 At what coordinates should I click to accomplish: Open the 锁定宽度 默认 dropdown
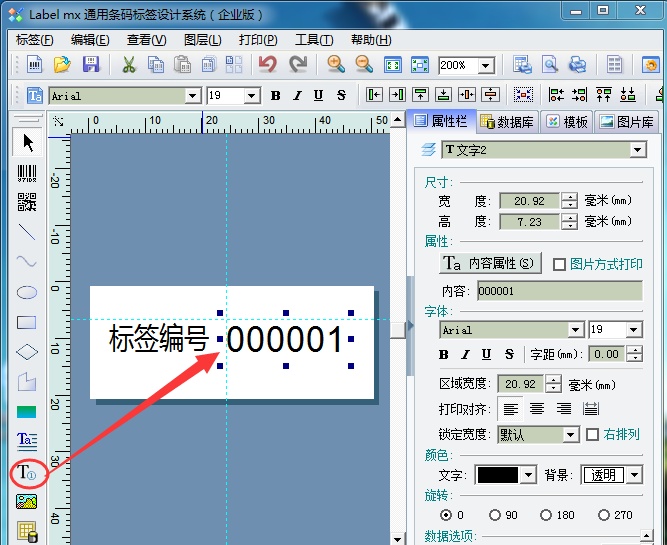coord(570,435)
